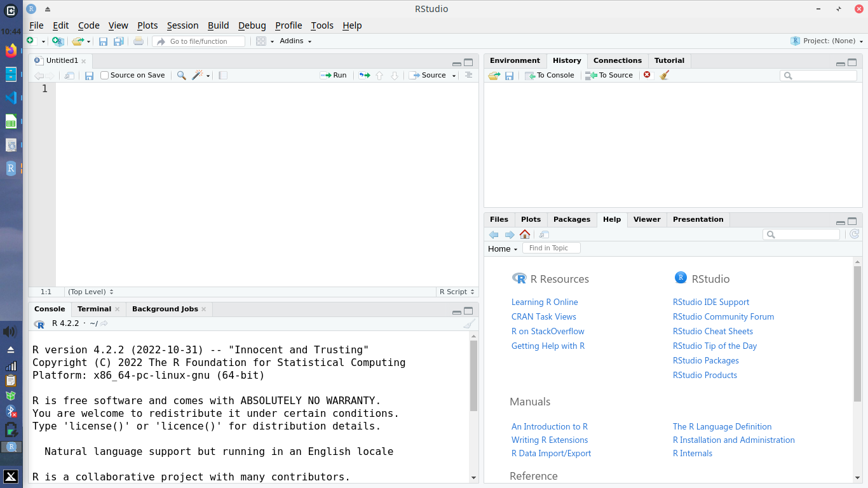Open R Data Import/Export link
Viewport: 868px width, 488px height.
[551, 453]
